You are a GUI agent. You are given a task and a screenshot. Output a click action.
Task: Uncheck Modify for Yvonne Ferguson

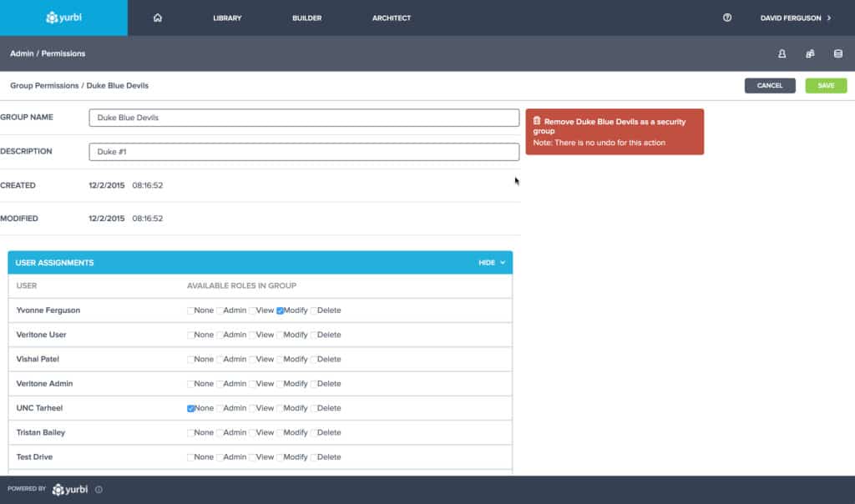[281, 310]
